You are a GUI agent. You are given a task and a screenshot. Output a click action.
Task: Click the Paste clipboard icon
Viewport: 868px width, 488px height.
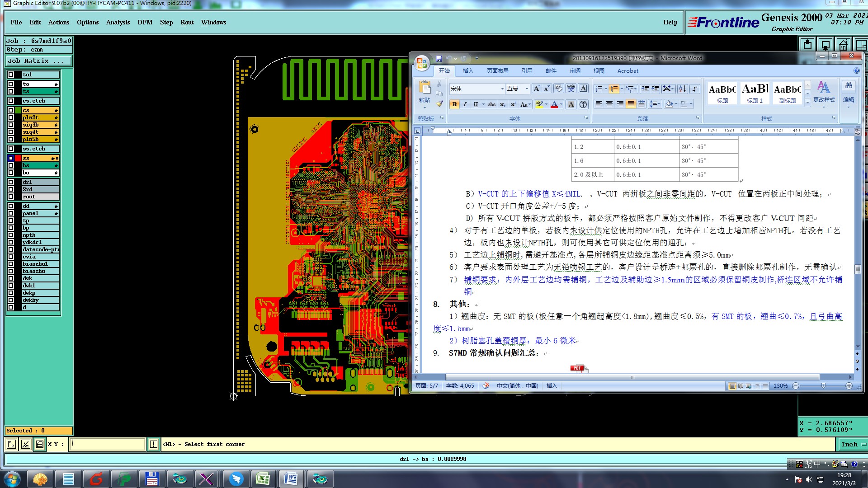[x=424, y=88]
